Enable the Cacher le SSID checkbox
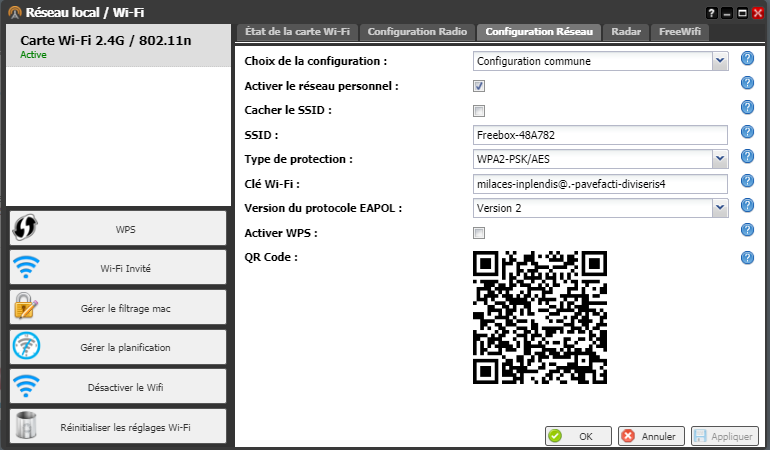Viewport: 770px width, 450px height. pos(479,111)
